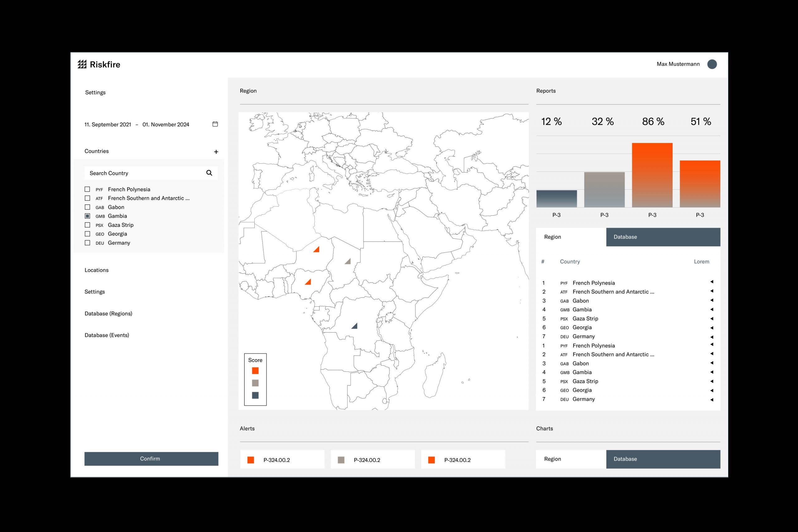Click the search magnifier icon
This screenshot has width=798, height=532.
(209, 173)
